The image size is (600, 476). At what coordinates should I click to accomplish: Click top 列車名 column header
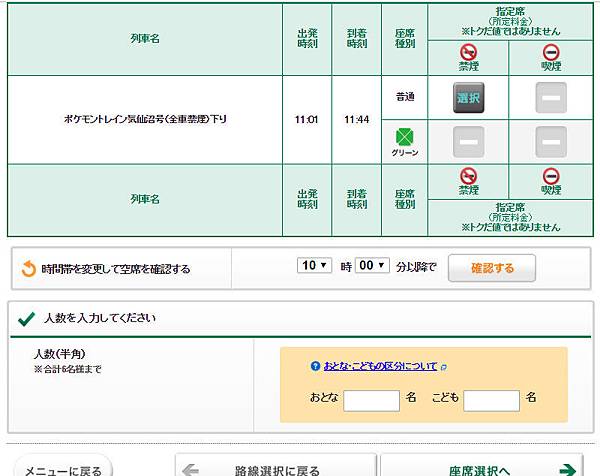pos(145,38)
